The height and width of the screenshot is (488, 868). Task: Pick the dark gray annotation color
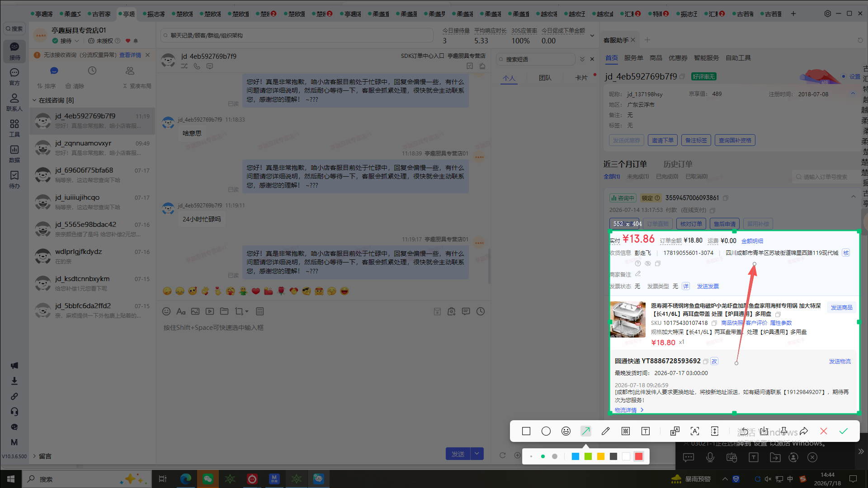click(x=613, y=456)
